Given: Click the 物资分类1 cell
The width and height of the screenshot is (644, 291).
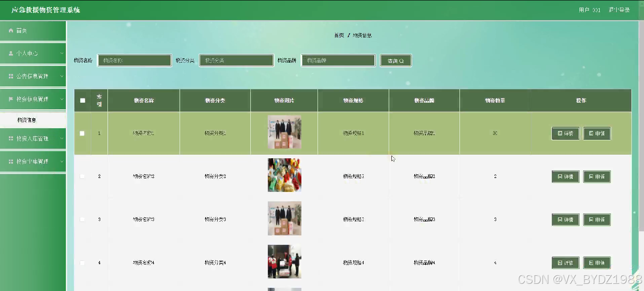Looking at the screenshot, I should click(215, 133).
